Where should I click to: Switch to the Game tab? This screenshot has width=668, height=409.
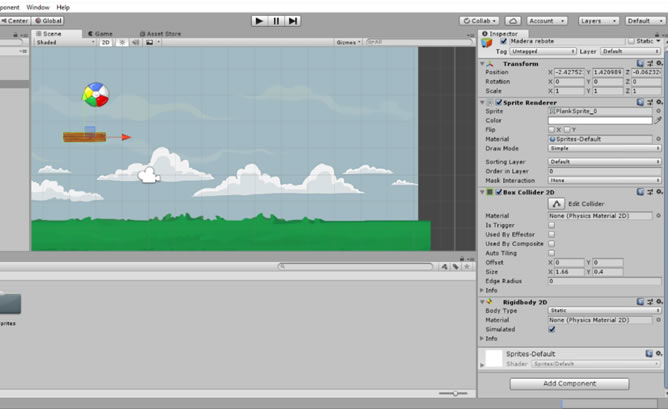pos(101,33)
